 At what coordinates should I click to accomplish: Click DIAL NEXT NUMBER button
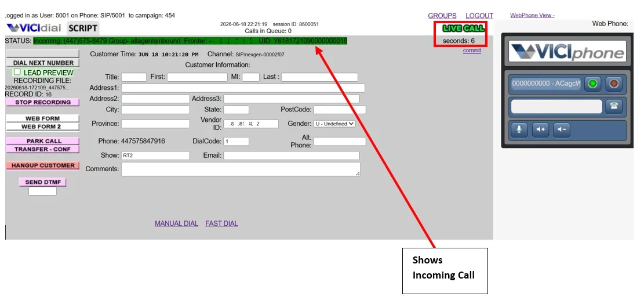pyautogui.click(x=43, y=63)
